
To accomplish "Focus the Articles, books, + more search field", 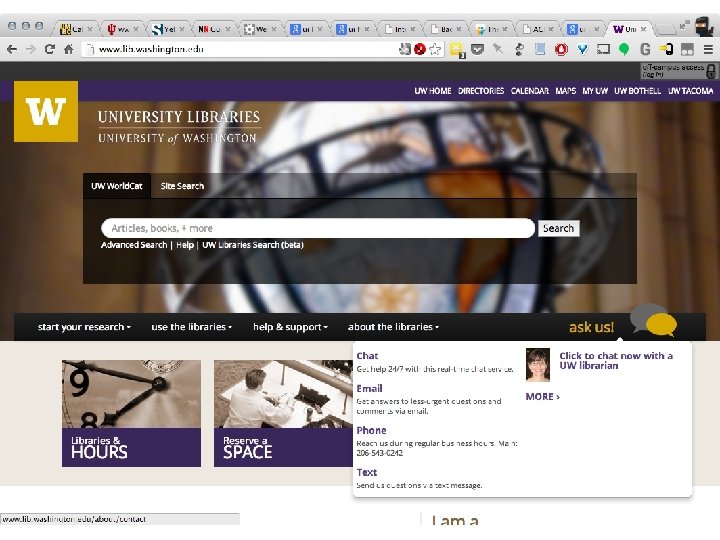I will point(318,228).
